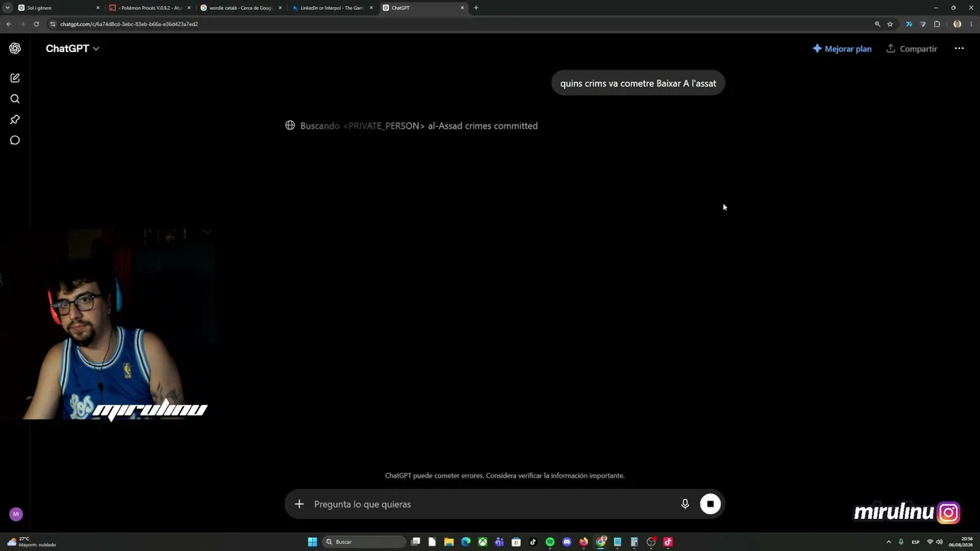Close the LinkedIn or Interpol tab
This screenshot has width=980, height=551.
coord(371,8)
